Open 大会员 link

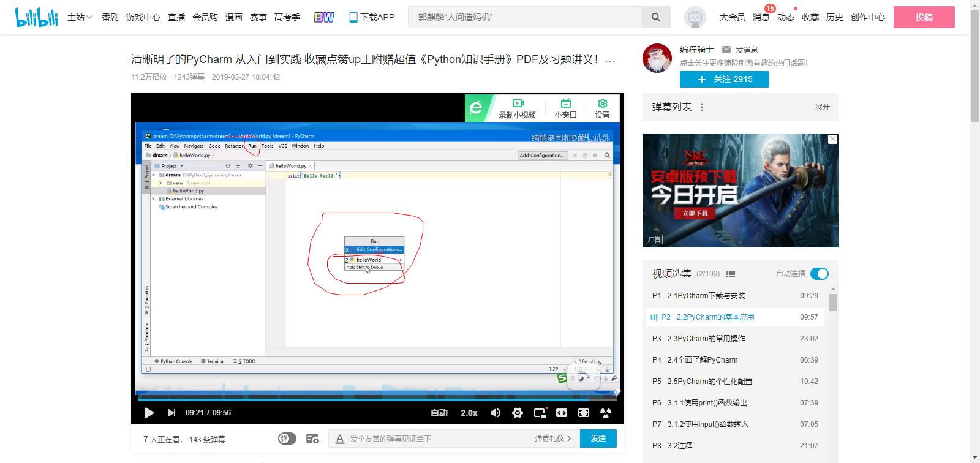pyautogui.click(x=732, y=17)
